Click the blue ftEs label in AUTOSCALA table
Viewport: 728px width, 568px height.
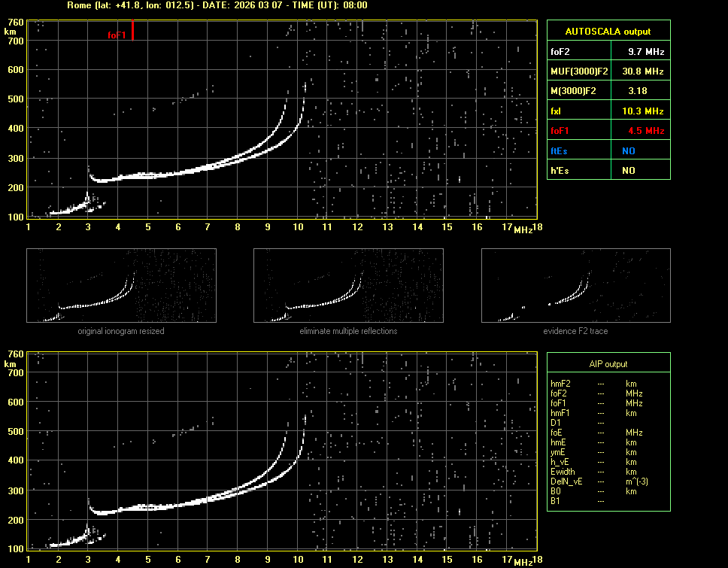pos(559,151)
